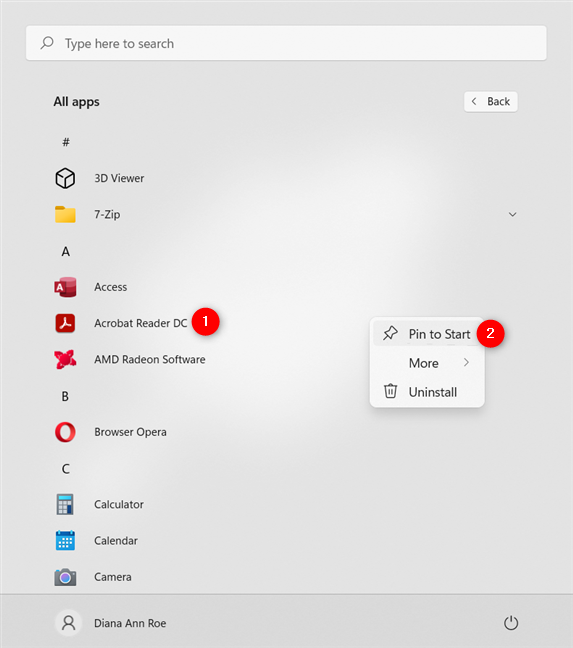Click the 7-Zip folder icon

[65, 214]
